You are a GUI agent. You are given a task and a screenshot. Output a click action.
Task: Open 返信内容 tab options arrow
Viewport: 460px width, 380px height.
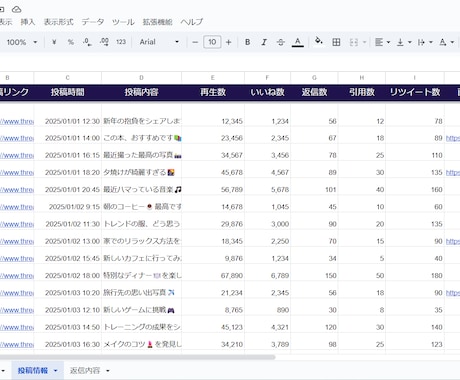point(108,370)
